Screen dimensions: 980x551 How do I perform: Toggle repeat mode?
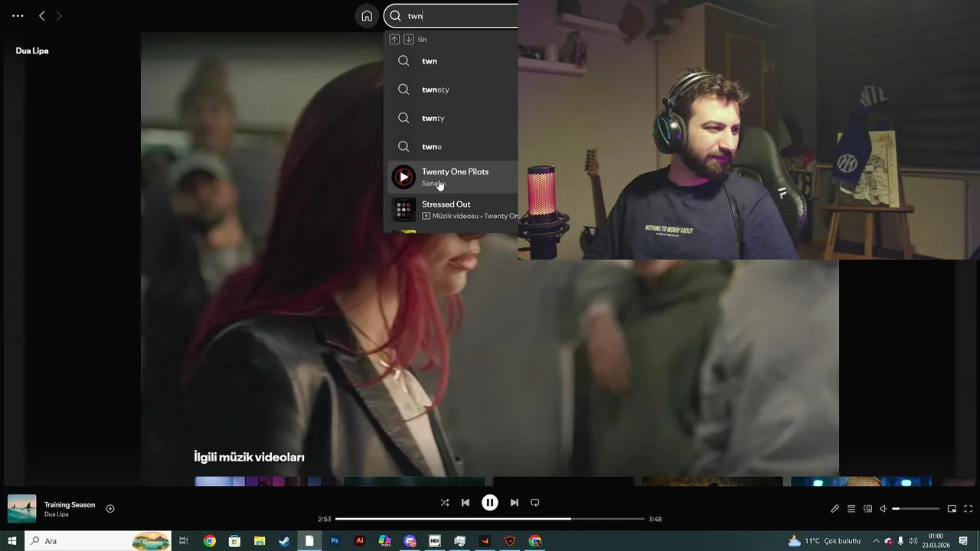coord(535,503)
